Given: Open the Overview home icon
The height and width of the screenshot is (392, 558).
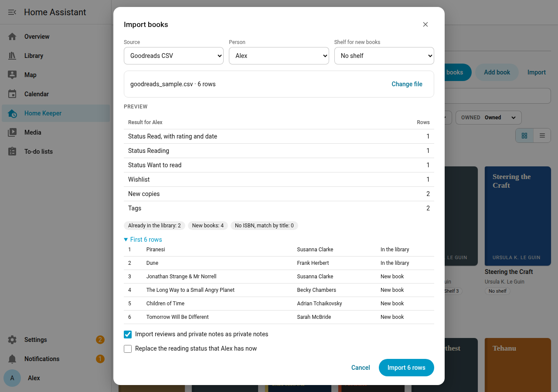Looking at the screenshot, I should pos(12,37).
